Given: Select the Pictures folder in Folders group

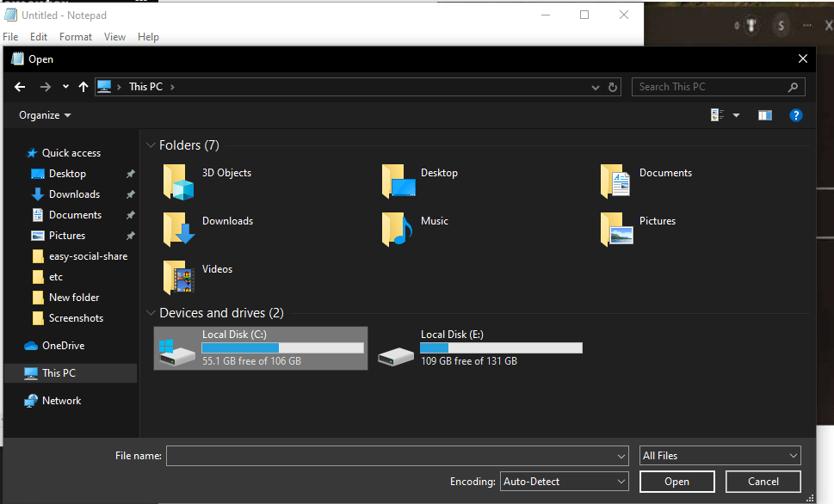Looking at the screenshot, I should tap(638, 229).
